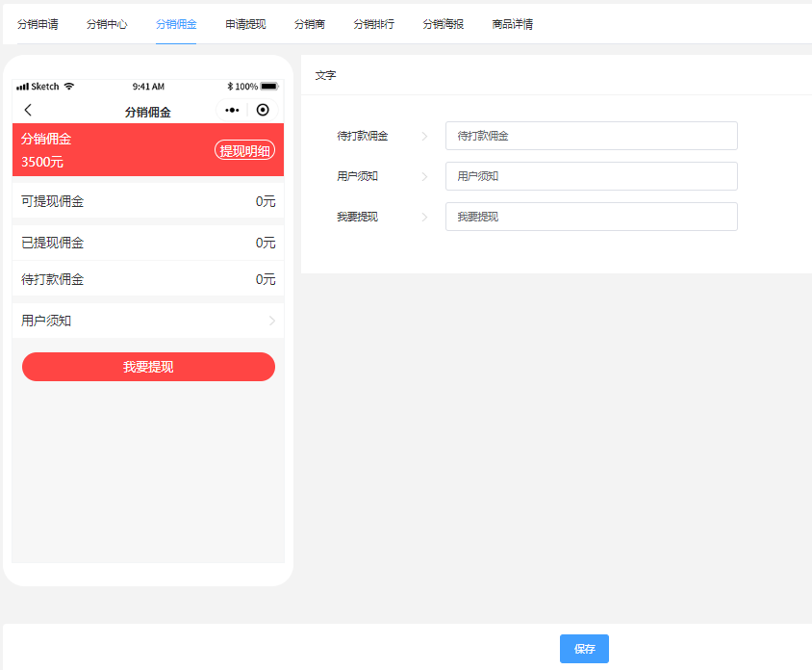Viewport: 812px width, 670px height.
Task: Click the back arrow in phone preview
Action: point(28,110)
